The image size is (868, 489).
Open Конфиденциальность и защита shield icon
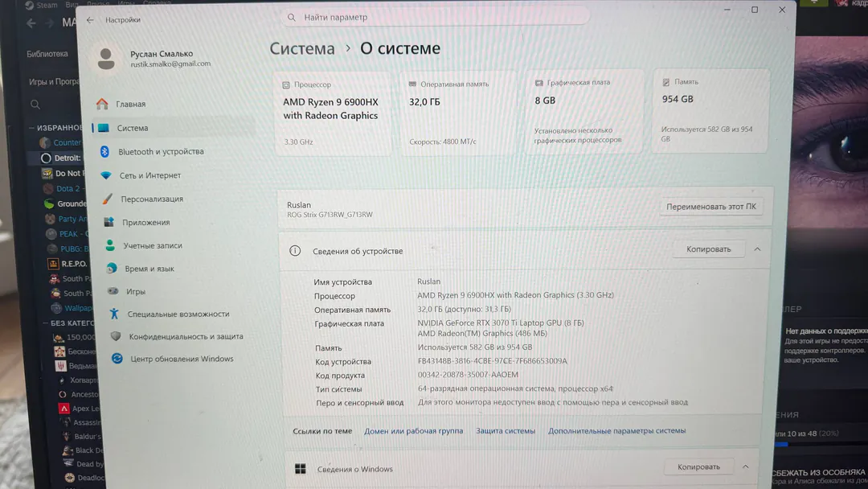click(x=116, y=336)
